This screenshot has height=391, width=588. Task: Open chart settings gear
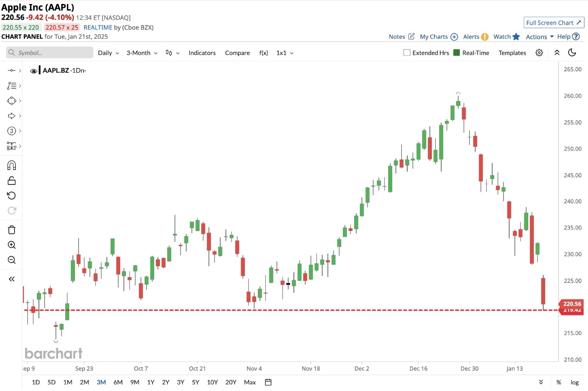coord(539,53)
